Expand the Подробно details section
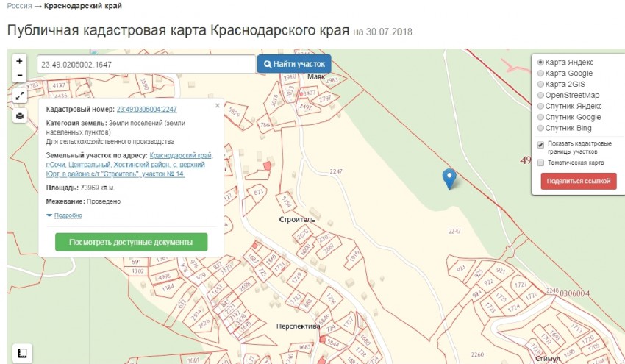Image resolution: width=625 pixels, height=364 pixels. point(64,215)
